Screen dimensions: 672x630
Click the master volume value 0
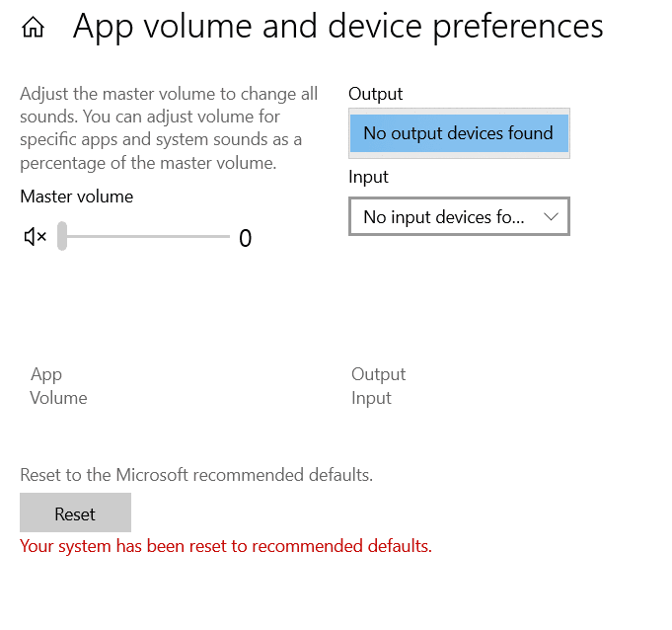point(246,238)
